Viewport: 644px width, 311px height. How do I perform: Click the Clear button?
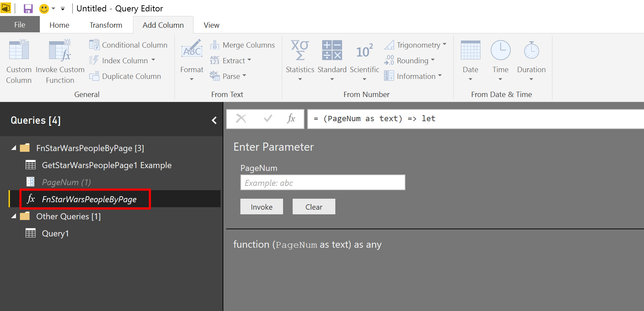(314, 207)
